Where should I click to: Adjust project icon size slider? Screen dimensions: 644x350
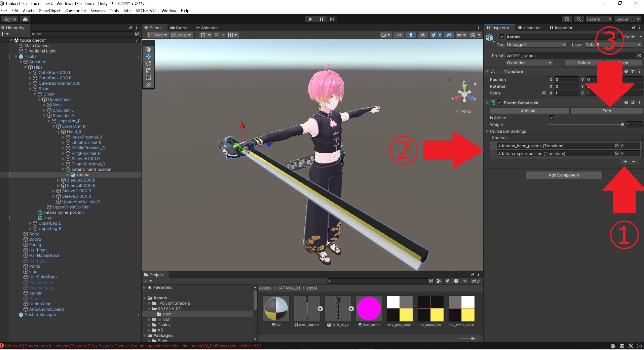pos(472,339)
